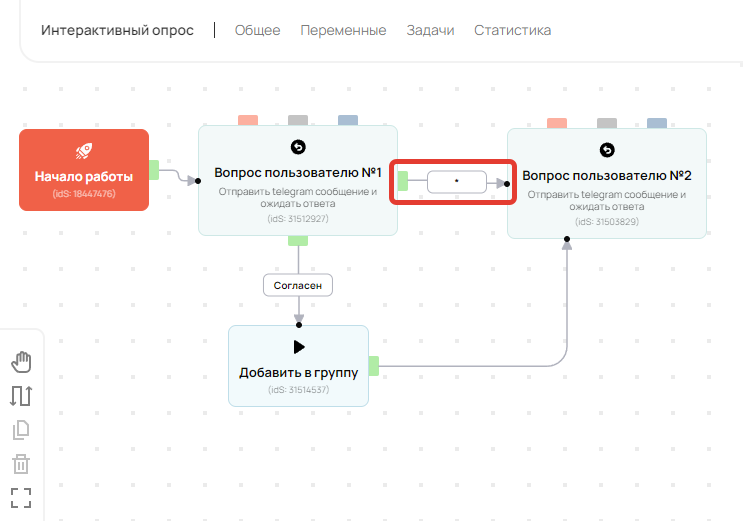Click the idS: 31512927 label
Viewport: 743px width, 521px height.
[298, 219]
